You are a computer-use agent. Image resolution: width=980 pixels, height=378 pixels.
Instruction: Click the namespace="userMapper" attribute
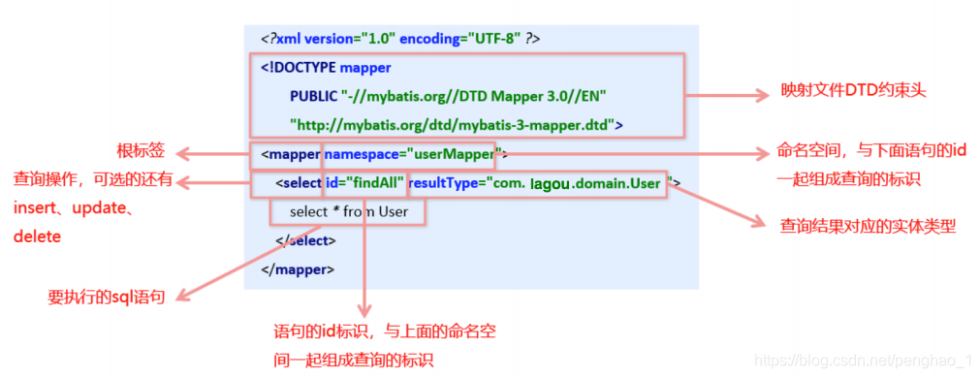(413, 154)
